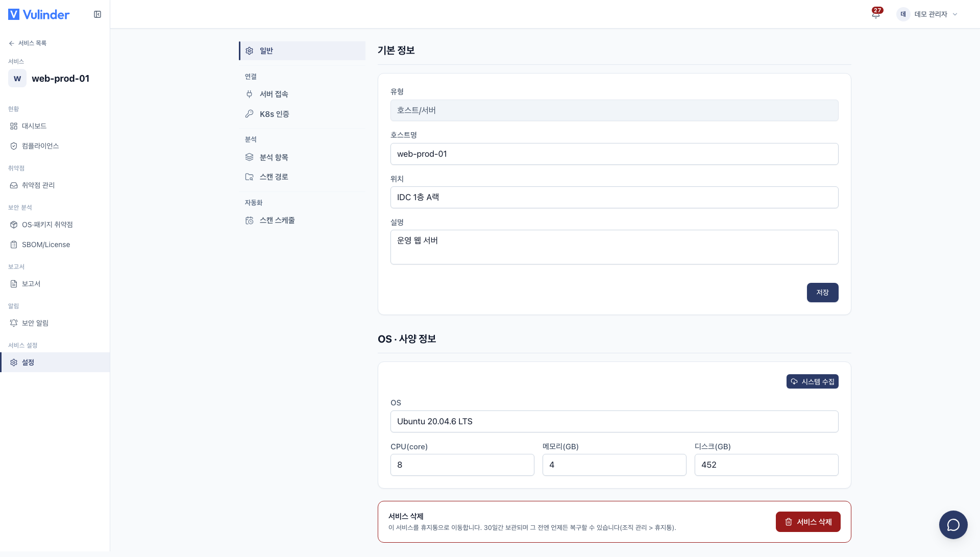Image resolution: width=980 pixels, height=557 pixels.
Task: Open 대시보드 in the sidebar
Action: [55, 126]
